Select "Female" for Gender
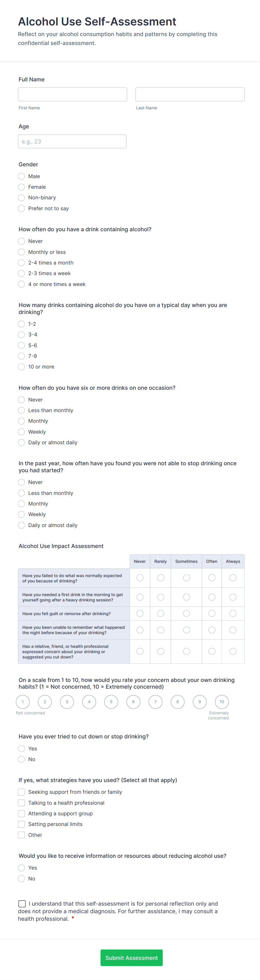The image size is (260, 980). [x=21, y=187]
